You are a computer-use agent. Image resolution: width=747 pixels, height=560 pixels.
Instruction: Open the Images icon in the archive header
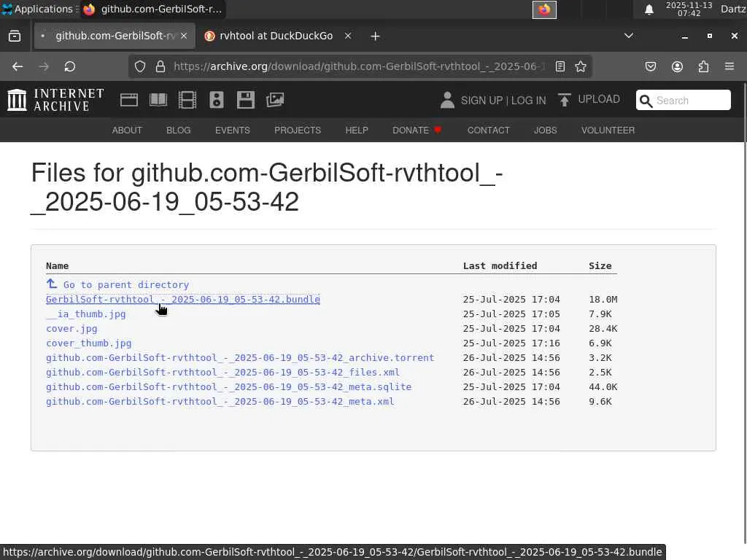click(275, 100)
